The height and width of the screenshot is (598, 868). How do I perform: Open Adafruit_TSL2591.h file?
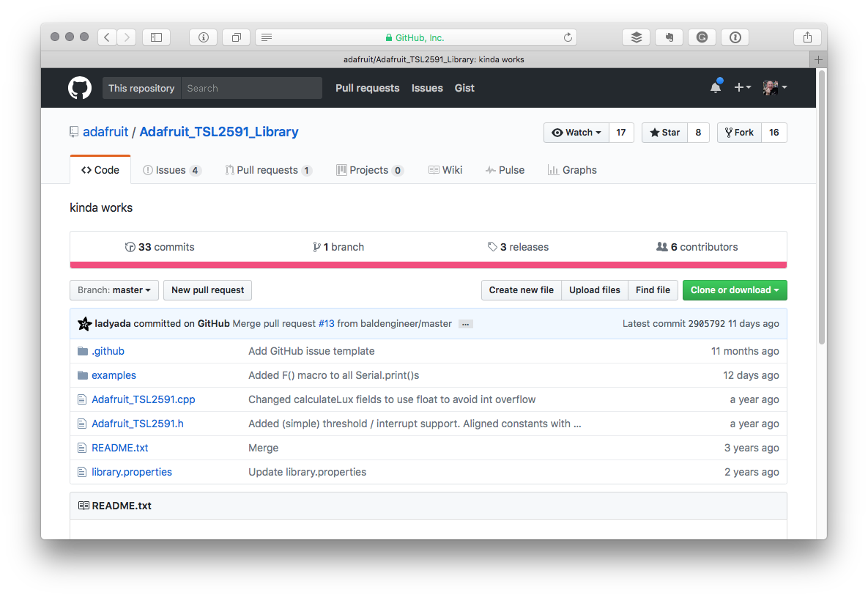[137, 424]
